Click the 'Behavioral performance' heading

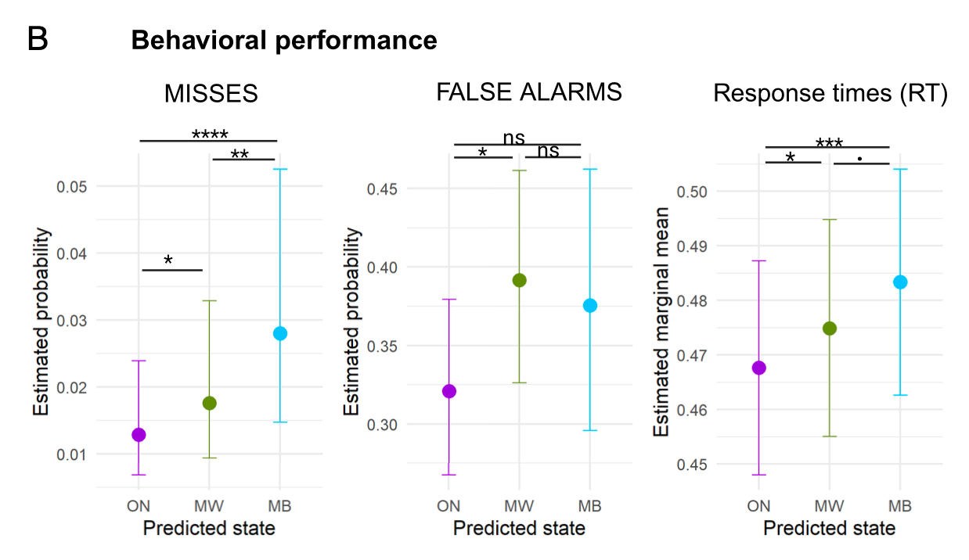[284, 40]
